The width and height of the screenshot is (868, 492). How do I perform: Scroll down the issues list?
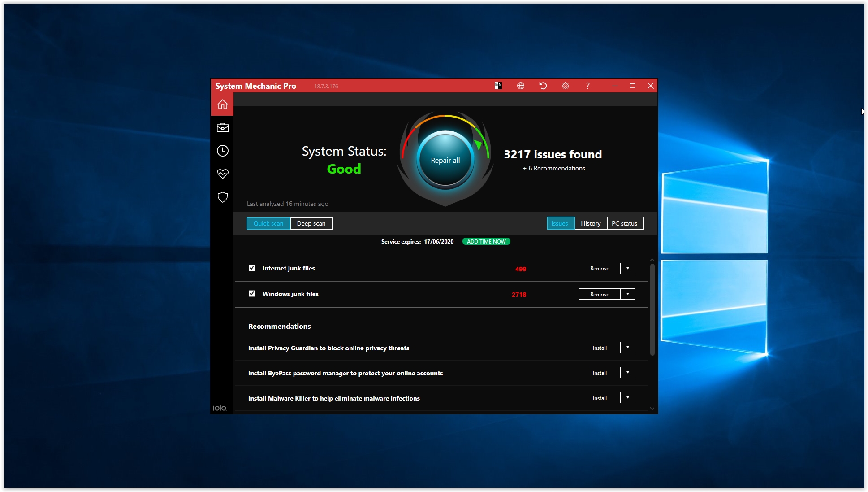click(x=652, y=407)
